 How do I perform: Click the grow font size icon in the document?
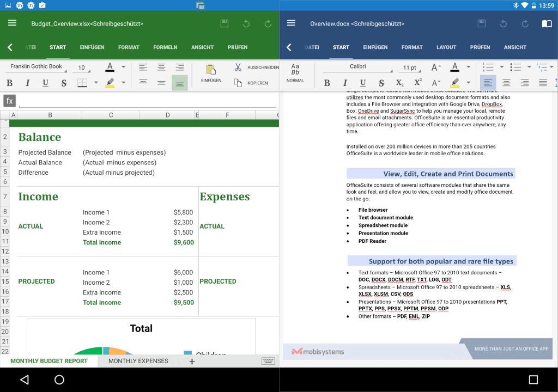pos(436,67)
